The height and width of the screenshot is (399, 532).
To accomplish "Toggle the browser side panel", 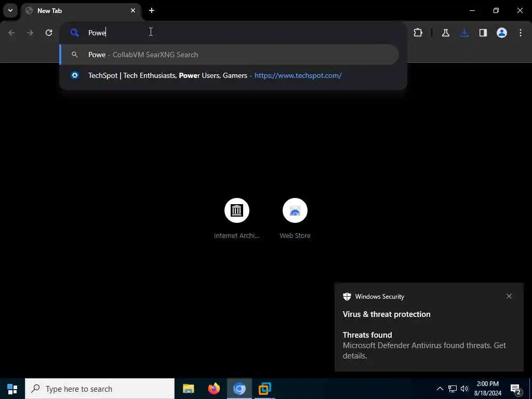I will tap(483, 33).
